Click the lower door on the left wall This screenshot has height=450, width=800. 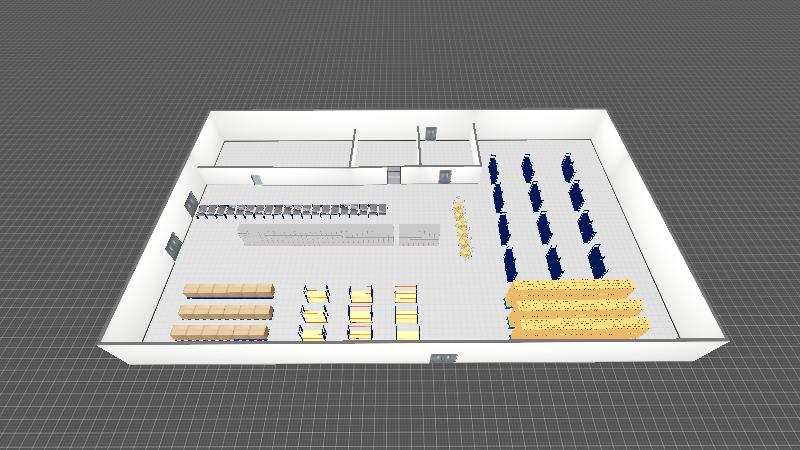point(172,244)
